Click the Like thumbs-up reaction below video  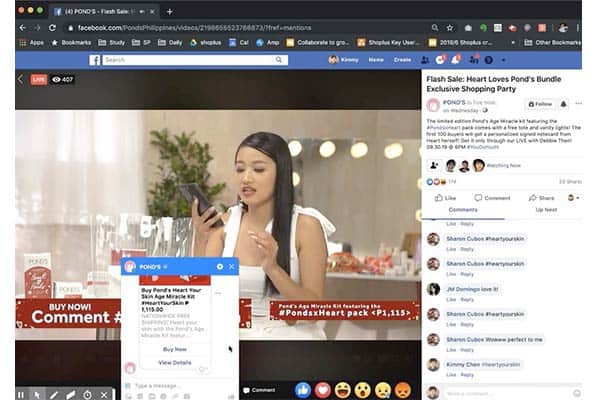[303, 390]
